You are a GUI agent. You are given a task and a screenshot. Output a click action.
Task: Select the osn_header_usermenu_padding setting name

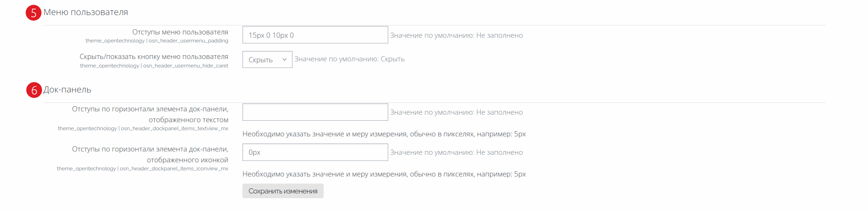tap(188, 41)
